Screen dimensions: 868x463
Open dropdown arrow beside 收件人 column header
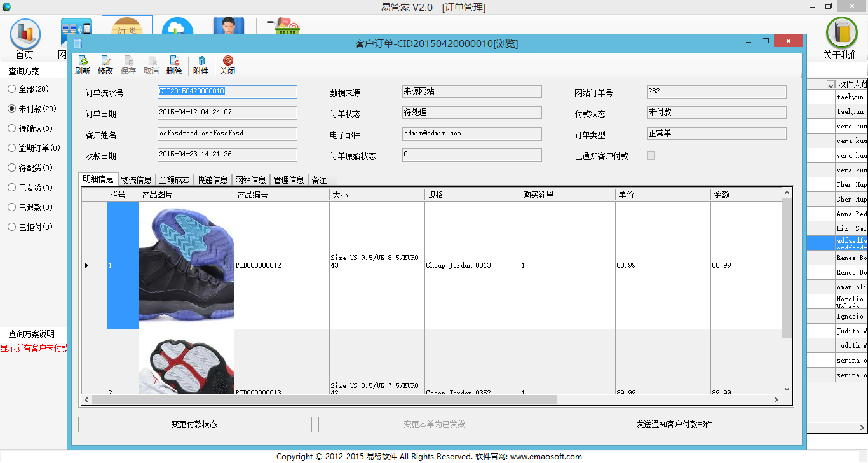tap(831, 85)
